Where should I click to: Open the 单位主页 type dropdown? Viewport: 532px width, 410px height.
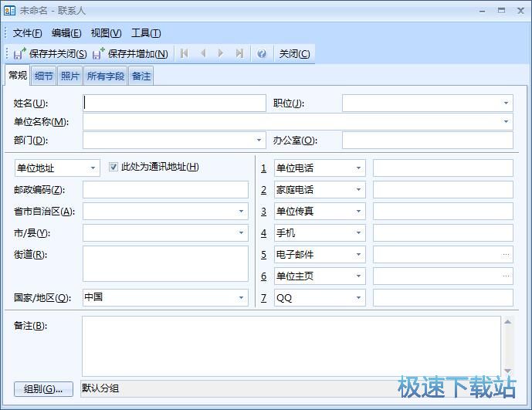(x=358, y=276)
